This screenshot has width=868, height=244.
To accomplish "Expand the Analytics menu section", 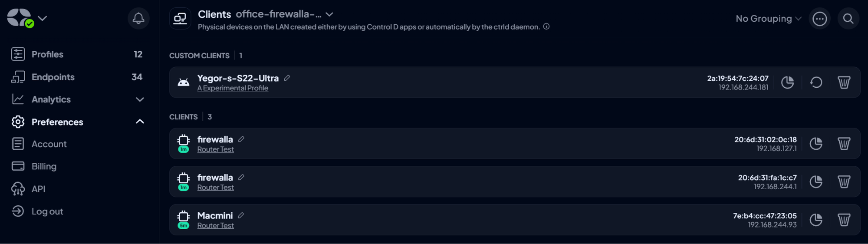I will tap(140, 99).
